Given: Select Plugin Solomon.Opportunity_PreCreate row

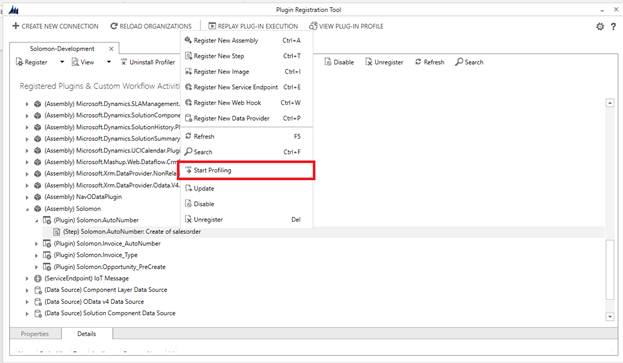Looking at the screenshot, I should 109,266.
